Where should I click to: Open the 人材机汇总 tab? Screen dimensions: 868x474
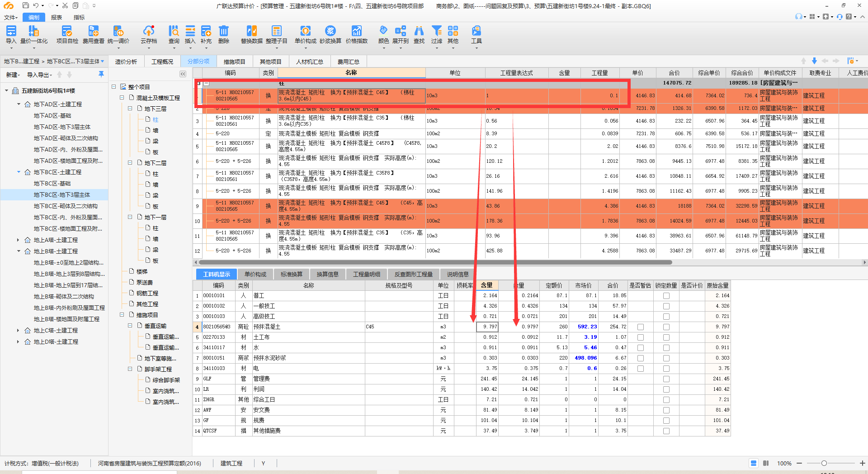tap(310, 62)
